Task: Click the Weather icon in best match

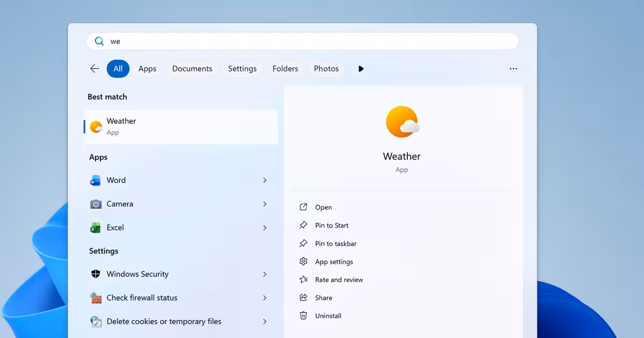Action: tap(96, 127)
